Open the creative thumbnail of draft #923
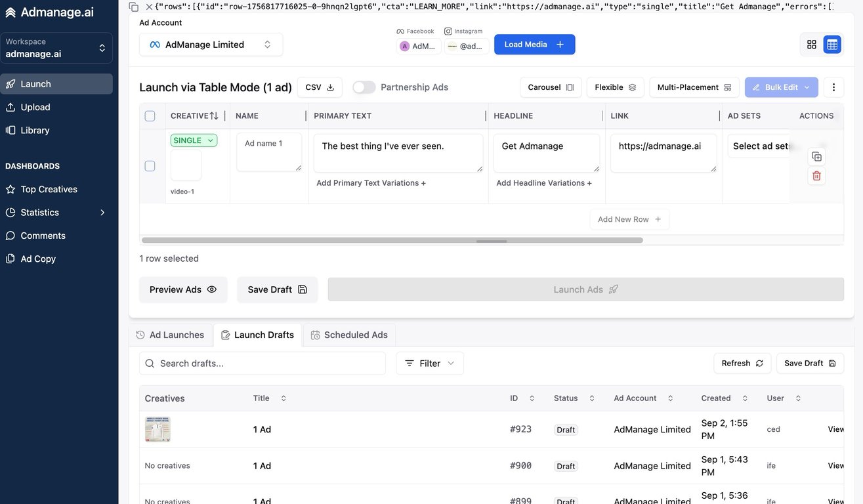The width and height of the screenshot is (863, 504). [158, 429]
